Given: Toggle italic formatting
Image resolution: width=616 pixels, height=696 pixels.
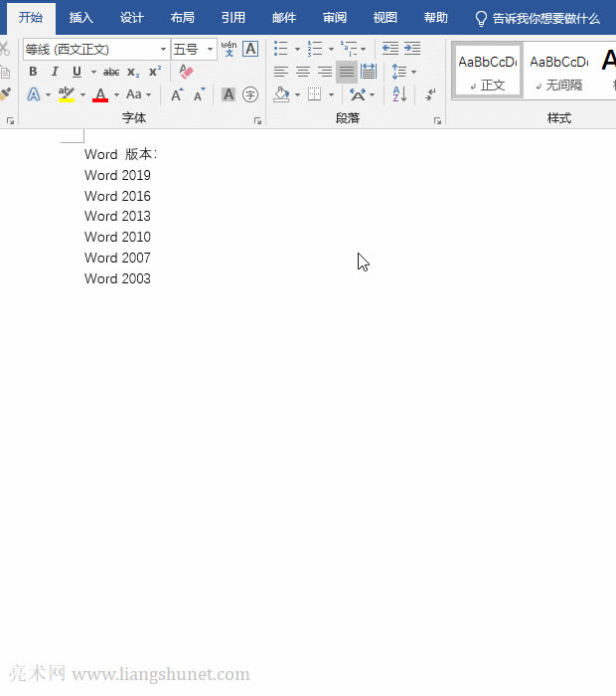Looking at the screenshot, I should (55, 72).
